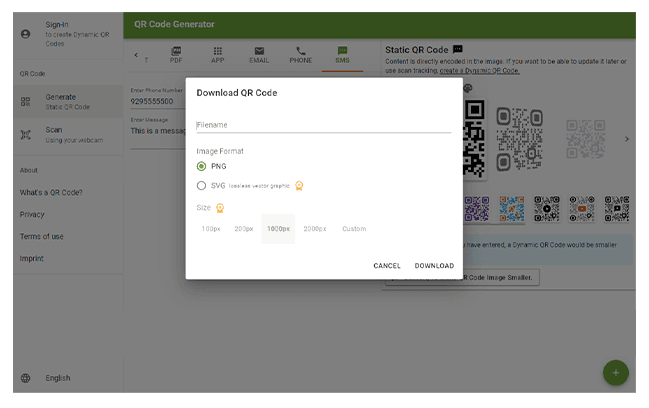Click the SMS message tab icon
This screenshot has height=408, width=649.
342,50
